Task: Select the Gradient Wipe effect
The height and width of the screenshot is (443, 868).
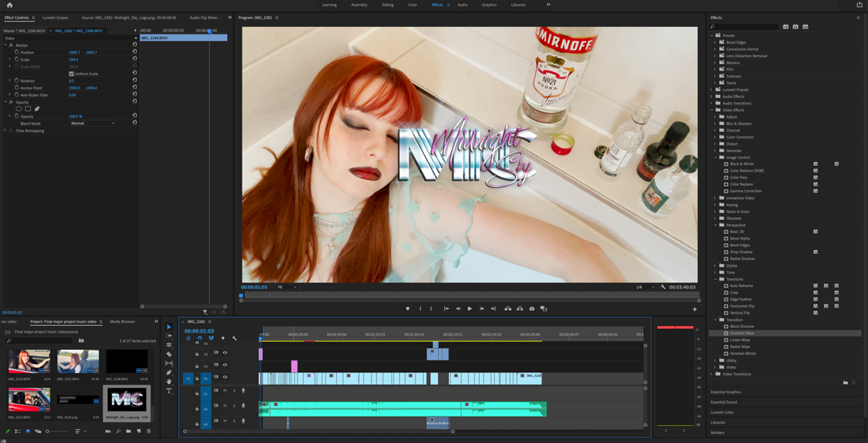Action: click(x=741, y=333)
